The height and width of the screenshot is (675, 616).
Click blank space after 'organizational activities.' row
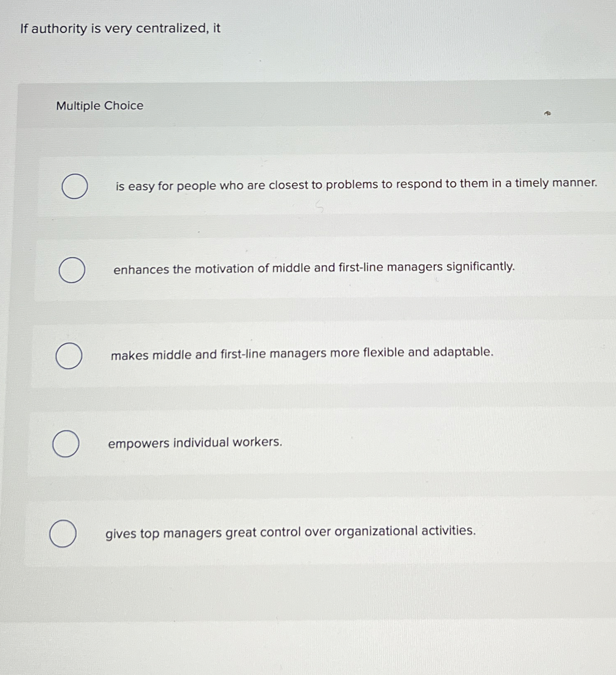click(x=546, y=531)
